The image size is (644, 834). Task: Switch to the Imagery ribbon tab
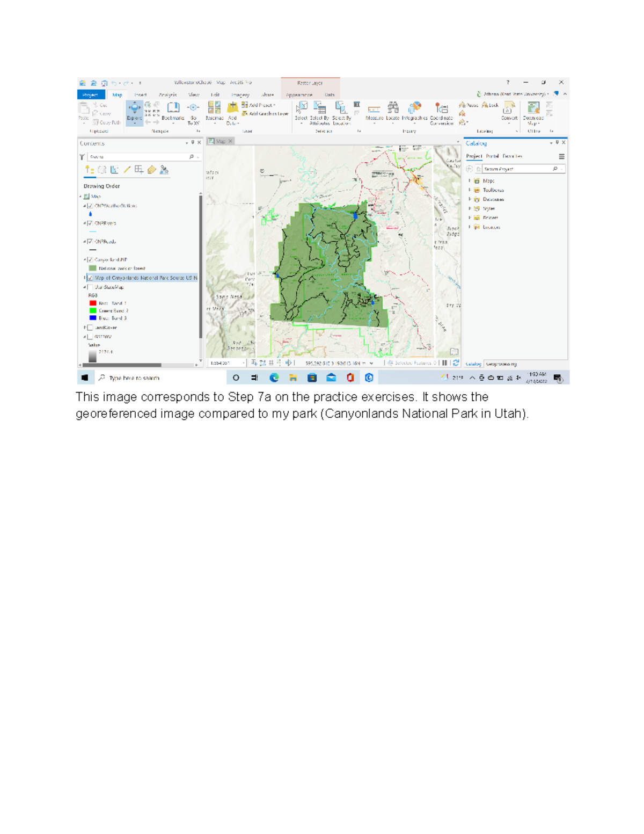tap(240, 95)
